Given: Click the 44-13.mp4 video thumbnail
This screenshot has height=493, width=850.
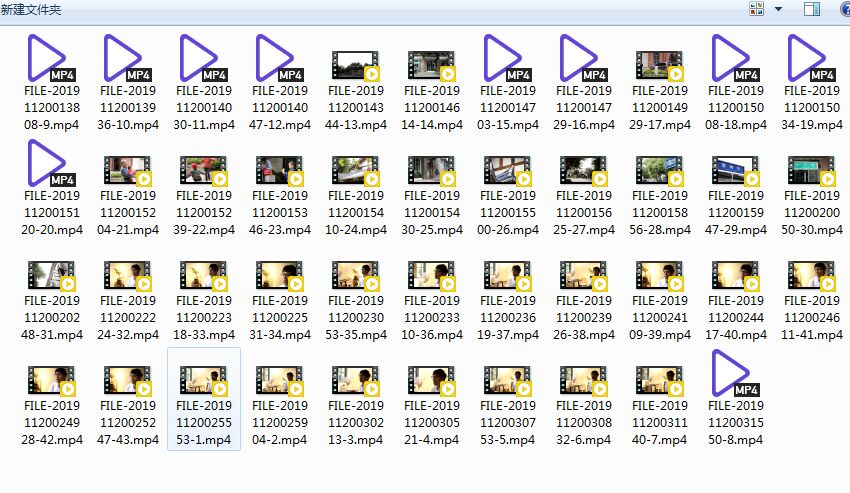Looking at the screenshot, I should pyautogui.click(x=355, y=65).
